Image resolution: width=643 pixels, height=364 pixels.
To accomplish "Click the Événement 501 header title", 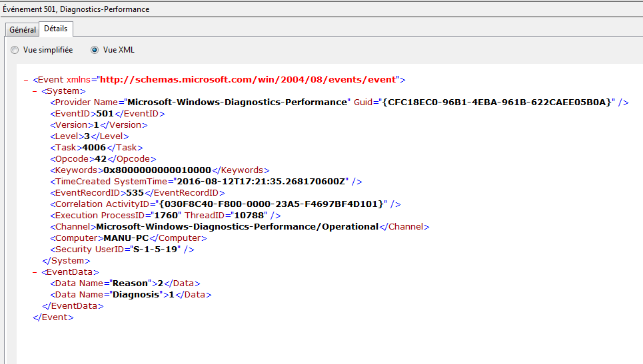I will pos(76,9).
